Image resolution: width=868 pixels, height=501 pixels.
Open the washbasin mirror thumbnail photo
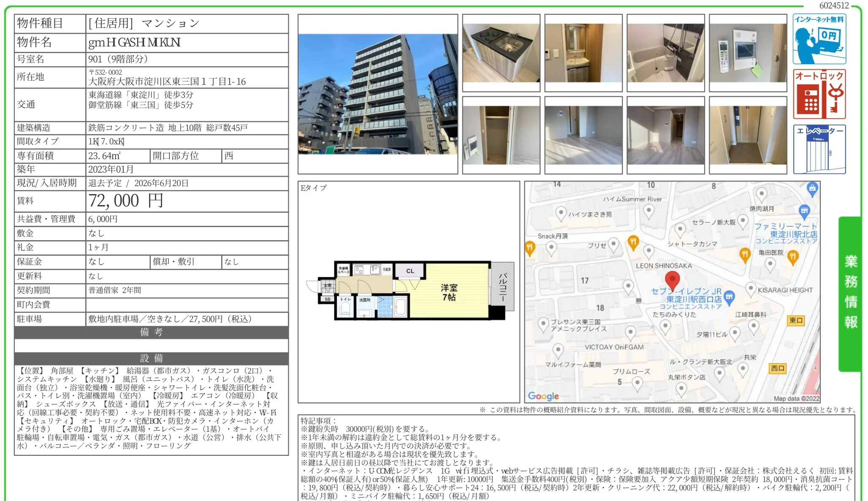tap(583, 53)
